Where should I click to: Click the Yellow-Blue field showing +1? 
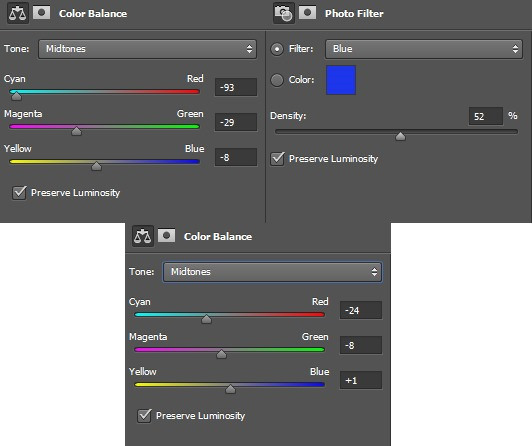click(361, 380)
